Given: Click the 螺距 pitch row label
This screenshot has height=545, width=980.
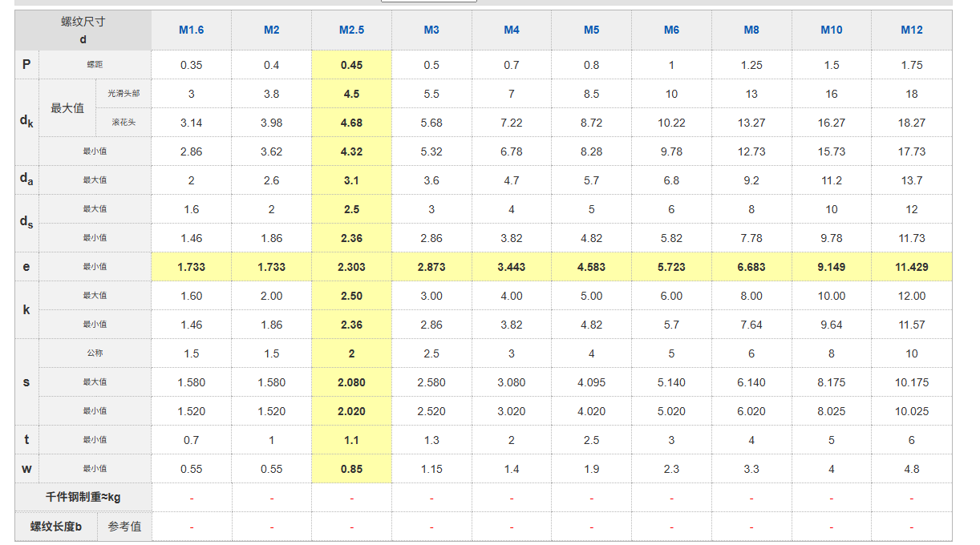Looking at the screenshot, I should 95,65.
